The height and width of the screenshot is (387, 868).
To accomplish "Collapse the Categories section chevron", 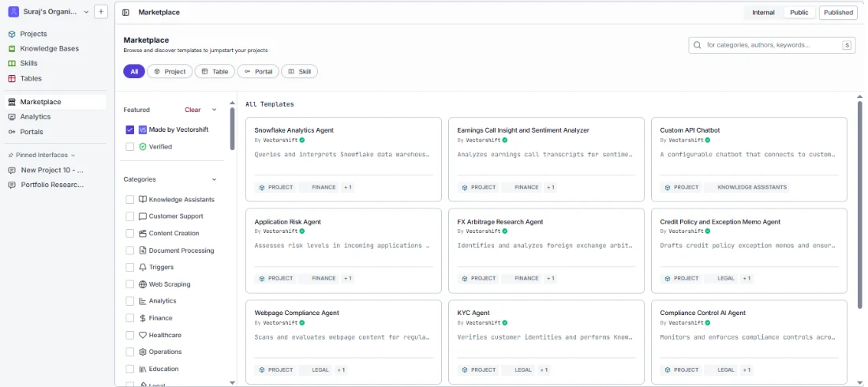I will pos(214,179).
